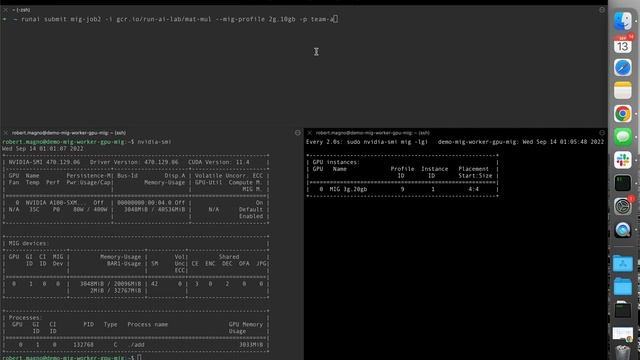Image resolution: width=640 pixels, height=360 pixels.
Task: Open Messages app in the dock
Action: point(622,137)
